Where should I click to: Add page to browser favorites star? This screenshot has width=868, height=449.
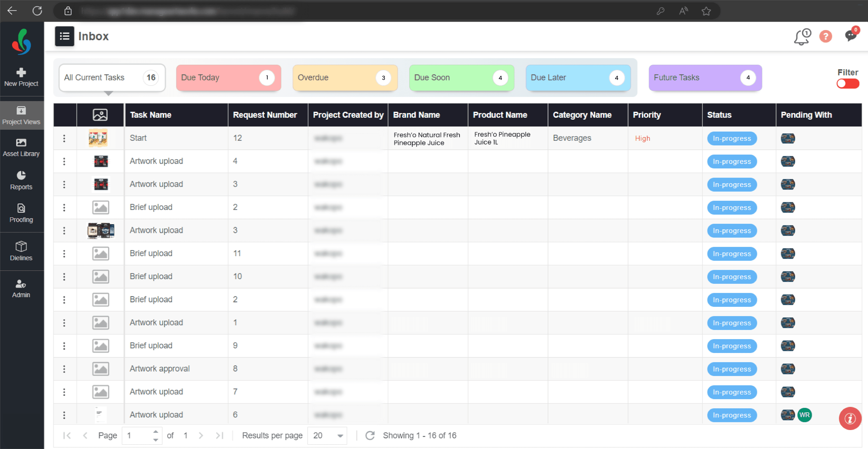tap(706, 11)
